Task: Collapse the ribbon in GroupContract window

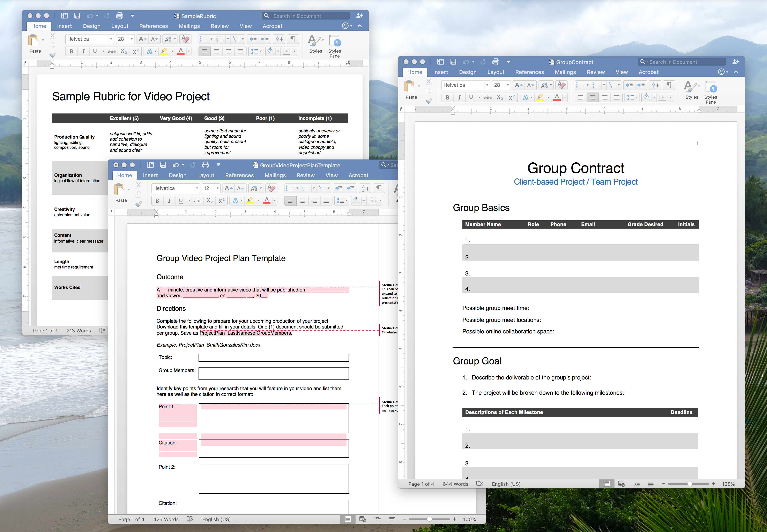Action: 736,72
